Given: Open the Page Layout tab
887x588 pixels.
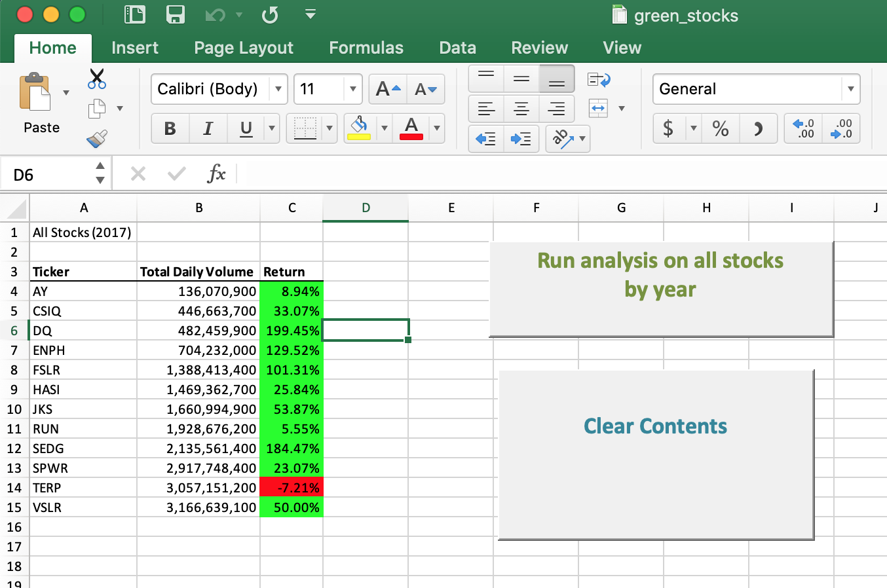Looking at the screenshot, I should tap(243, 48).
